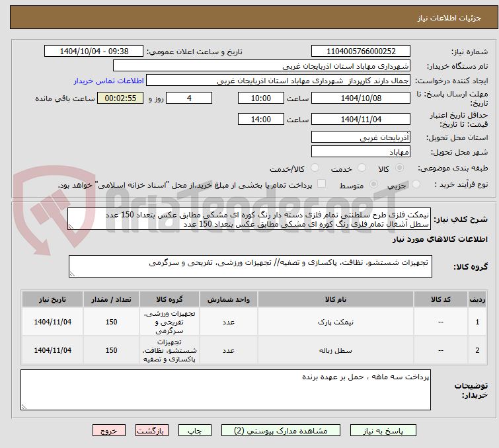Click the استان محل تحویل field
This screenshot has height=448, width=499.
pyautogui.click(x=361, y=137)
